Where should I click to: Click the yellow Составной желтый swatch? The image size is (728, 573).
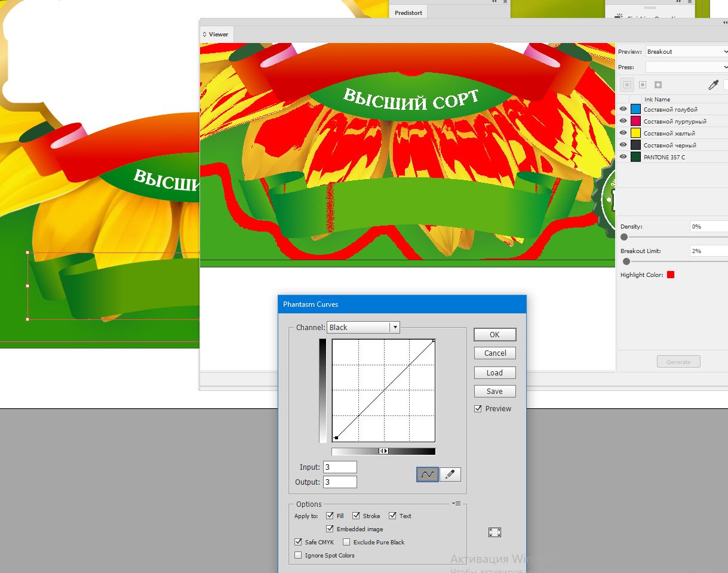(x=635, y=133)
